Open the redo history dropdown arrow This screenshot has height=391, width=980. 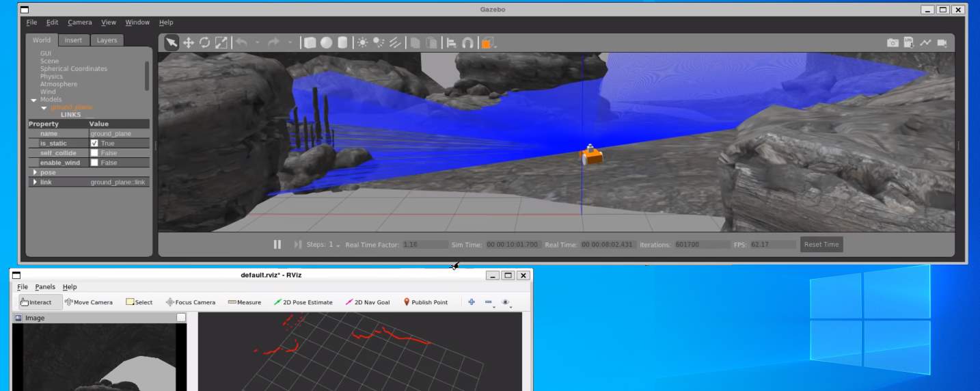[x=290, y=42]
